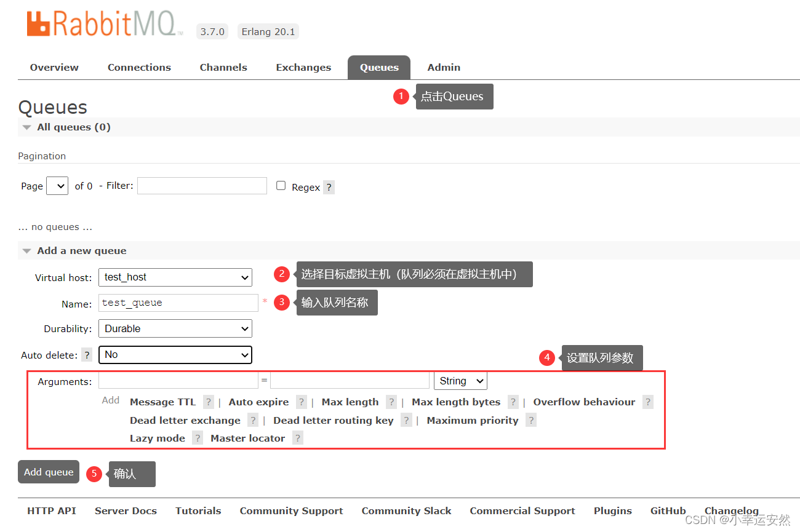Open the Tutorials footer link
Viewport: 800px width, 532px height.
coord(198,511)
